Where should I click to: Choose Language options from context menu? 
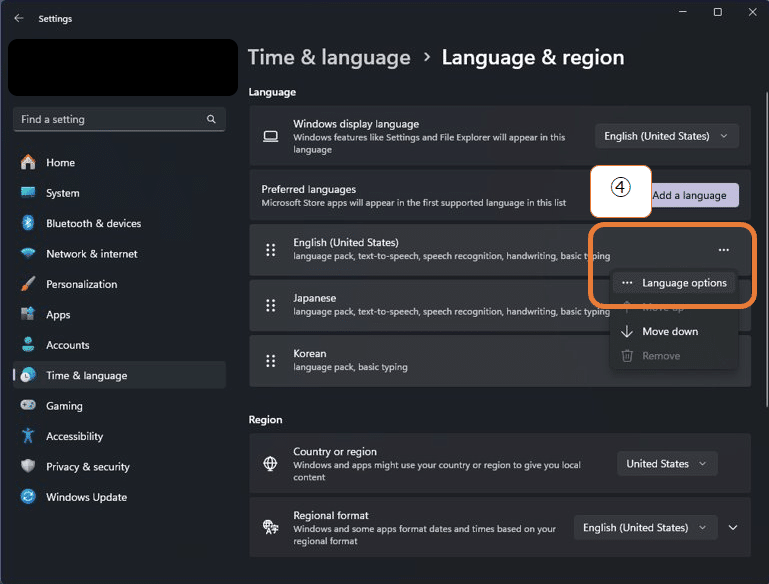(x=674, y=283)
